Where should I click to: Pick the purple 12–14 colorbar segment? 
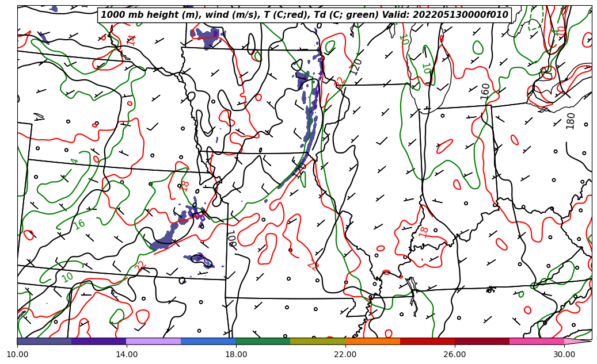tap(98, 341)
